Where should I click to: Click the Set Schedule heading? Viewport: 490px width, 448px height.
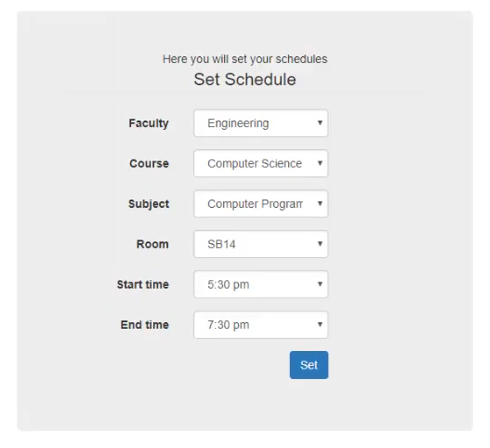pos(245,80)
